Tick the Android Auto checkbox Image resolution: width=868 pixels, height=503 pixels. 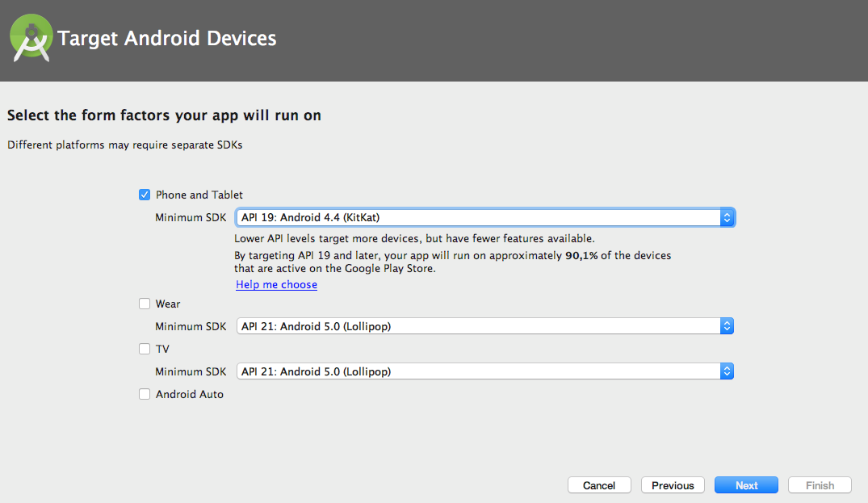coord(145,395)
